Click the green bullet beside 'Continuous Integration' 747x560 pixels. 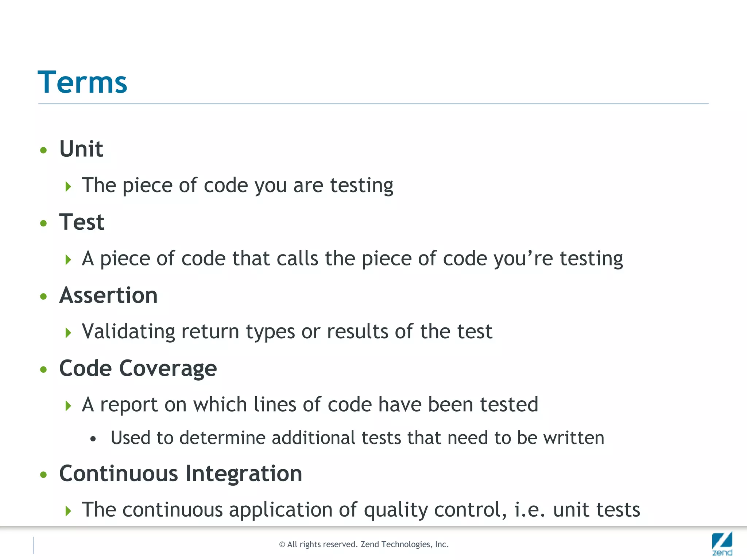point(43,475)
